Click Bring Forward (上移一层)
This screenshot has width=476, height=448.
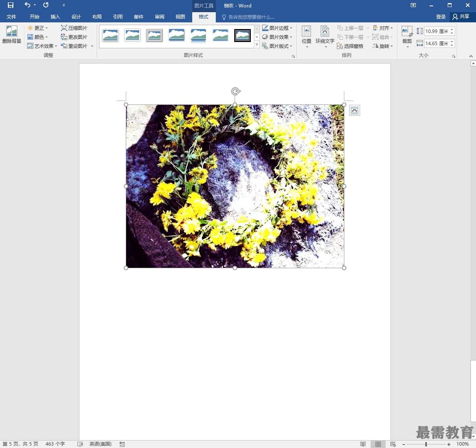[350, 28]
